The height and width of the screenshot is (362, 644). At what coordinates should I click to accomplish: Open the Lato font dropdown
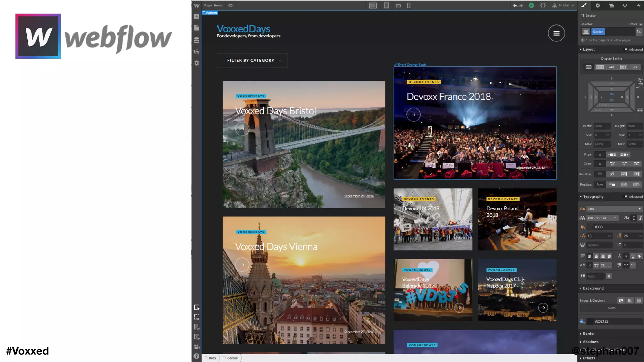pyautogui.click(x=614, y=209)
